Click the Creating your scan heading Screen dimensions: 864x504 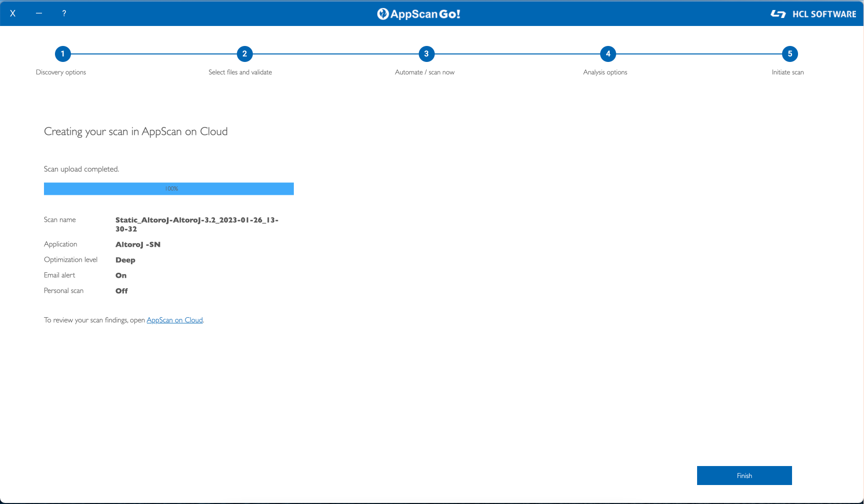(x=136, y=131)
